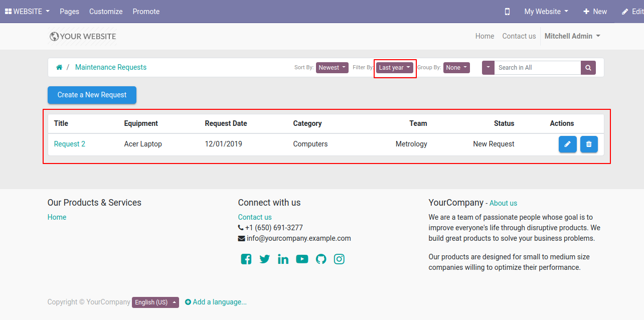Open the Facebook social icon

[x=246, y=259]
